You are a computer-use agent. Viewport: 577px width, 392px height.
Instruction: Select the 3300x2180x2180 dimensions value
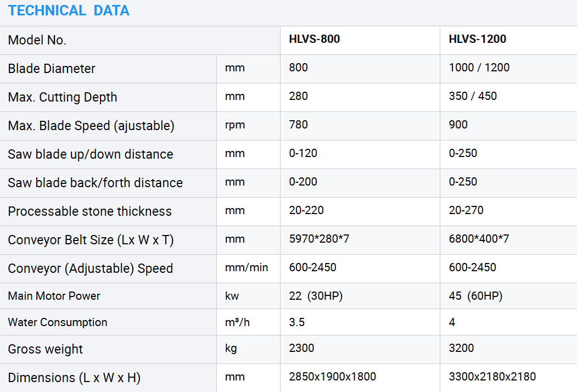492,377
